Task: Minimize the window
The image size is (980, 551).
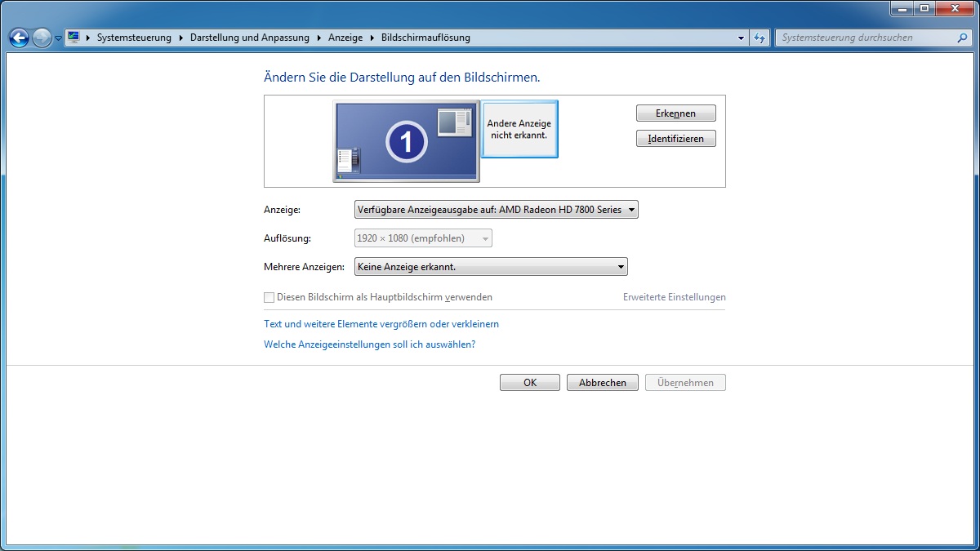Action: click(902, 8)
